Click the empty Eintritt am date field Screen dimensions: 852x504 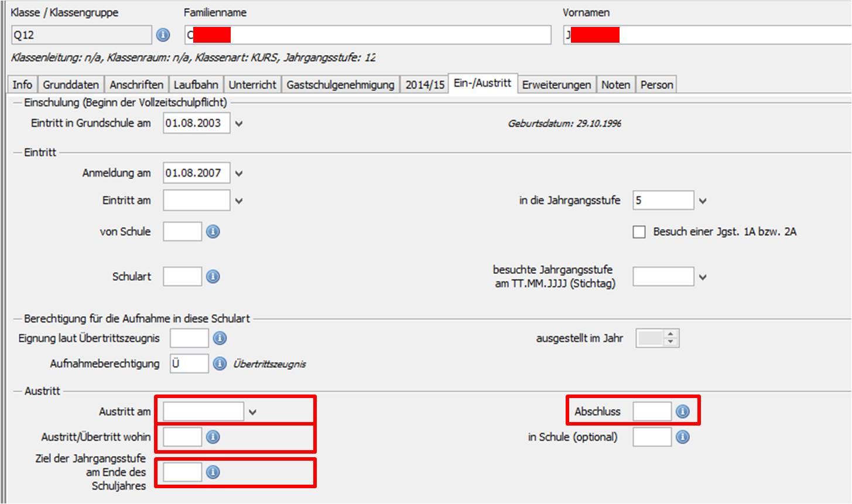coord(196,200)
